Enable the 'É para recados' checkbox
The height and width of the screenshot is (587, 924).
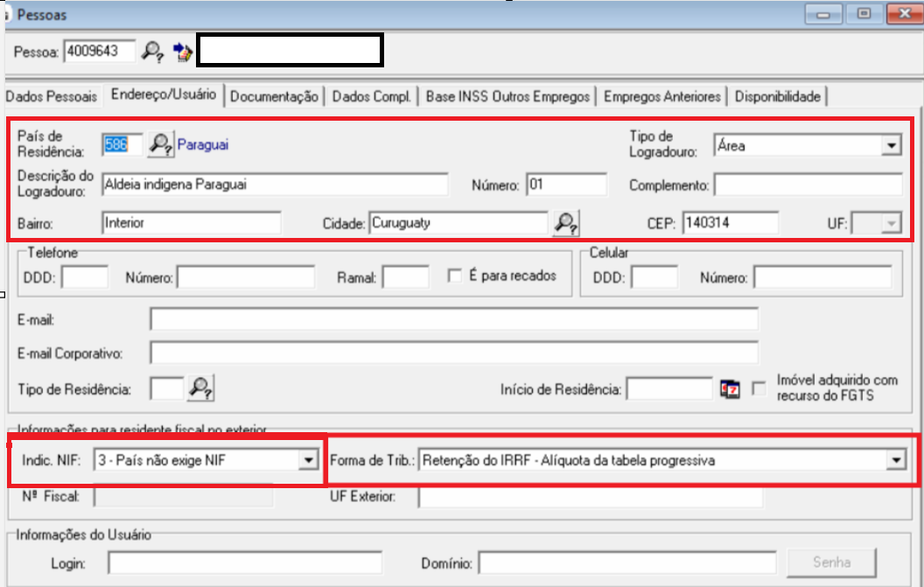454,276
